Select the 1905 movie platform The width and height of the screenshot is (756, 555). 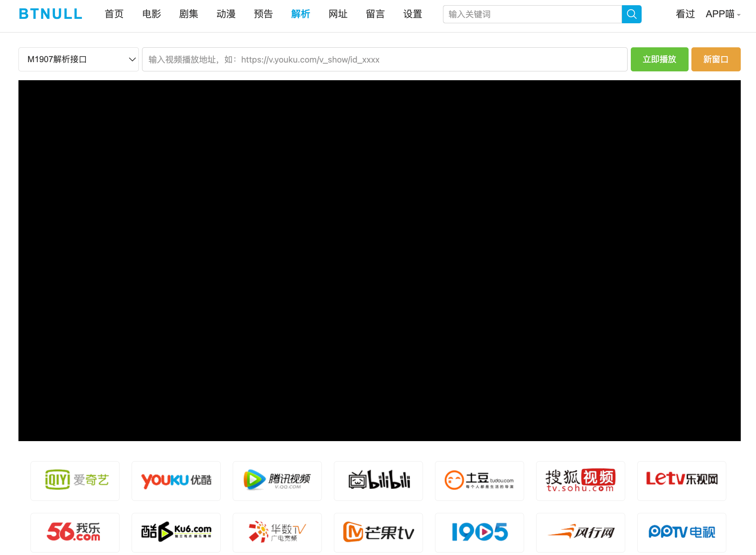(479, 532)
